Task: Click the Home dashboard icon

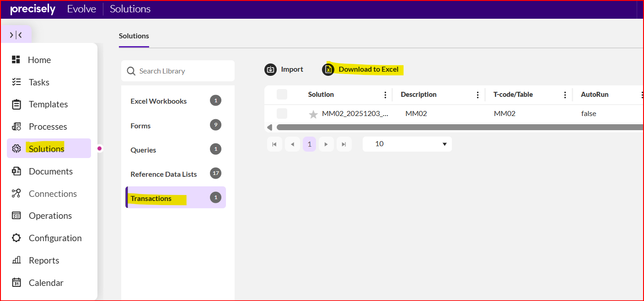Action: point(16,59)
